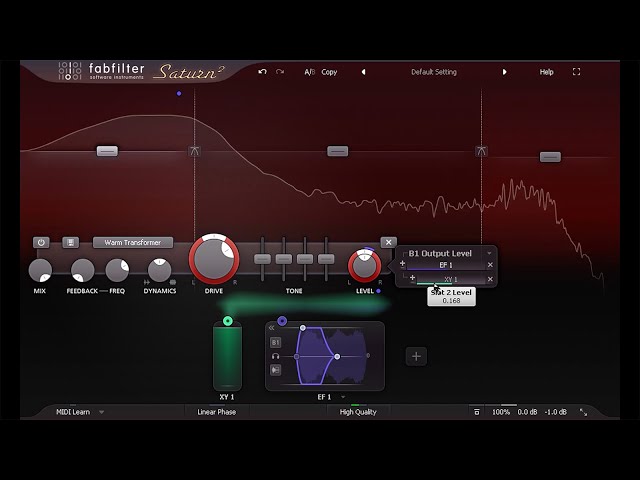Click the low band level handle

(107, 151)
